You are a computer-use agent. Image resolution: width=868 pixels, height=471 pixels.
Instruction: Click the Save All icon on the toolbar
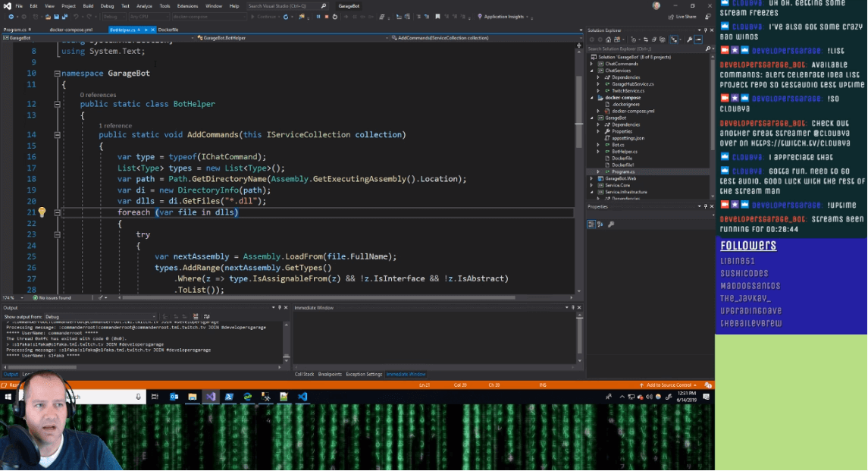pos(64,17)
